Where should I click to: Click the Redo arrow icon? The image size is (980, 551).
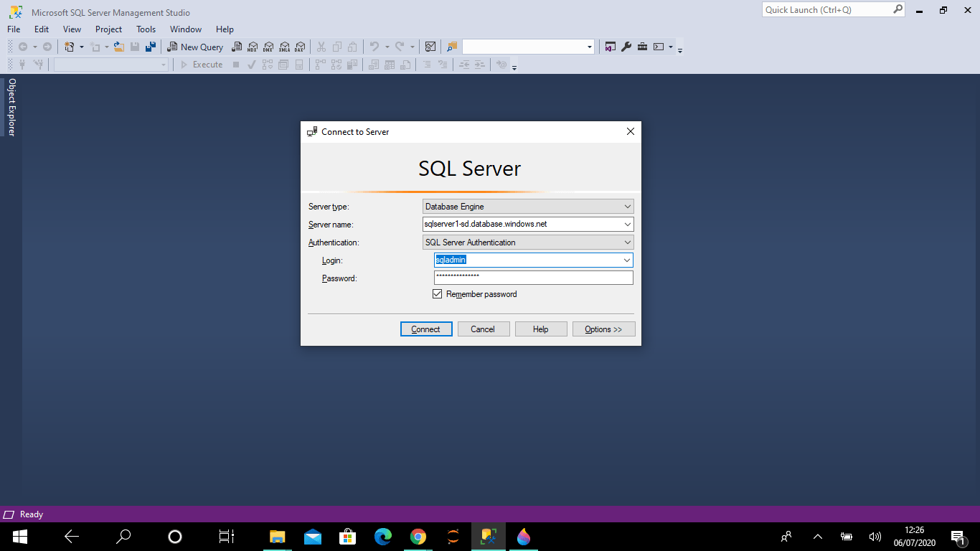pyautogui.click(x=400, y=47)
